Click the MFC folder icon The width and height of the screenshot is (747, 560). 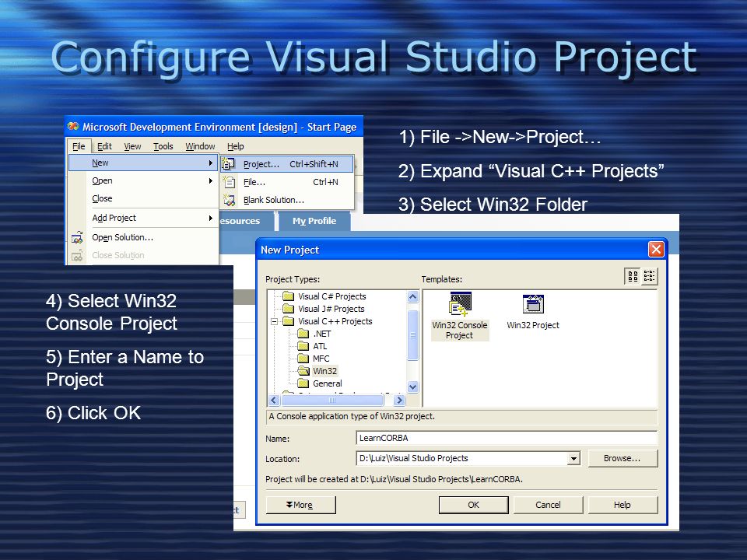[303, 358]
